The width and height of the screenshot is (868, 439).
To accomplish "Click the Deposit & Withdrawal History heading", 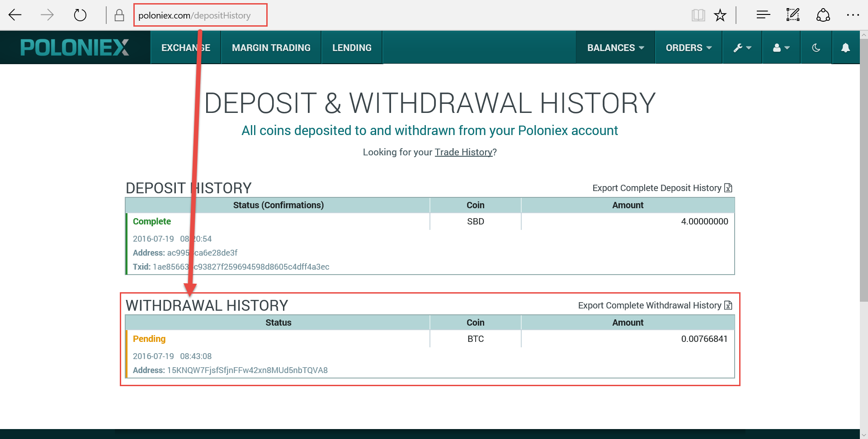I will coord(430,103).
